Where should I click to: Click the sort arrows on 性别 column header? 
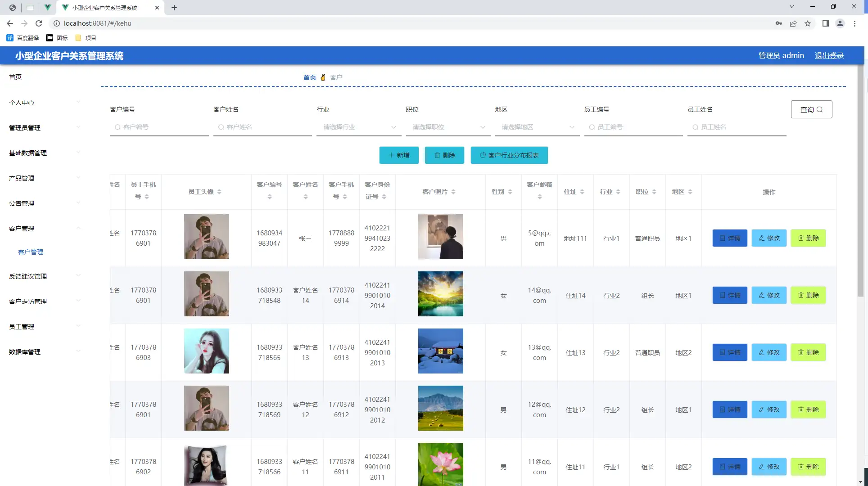pyautogui.click(x=510, y=191)
